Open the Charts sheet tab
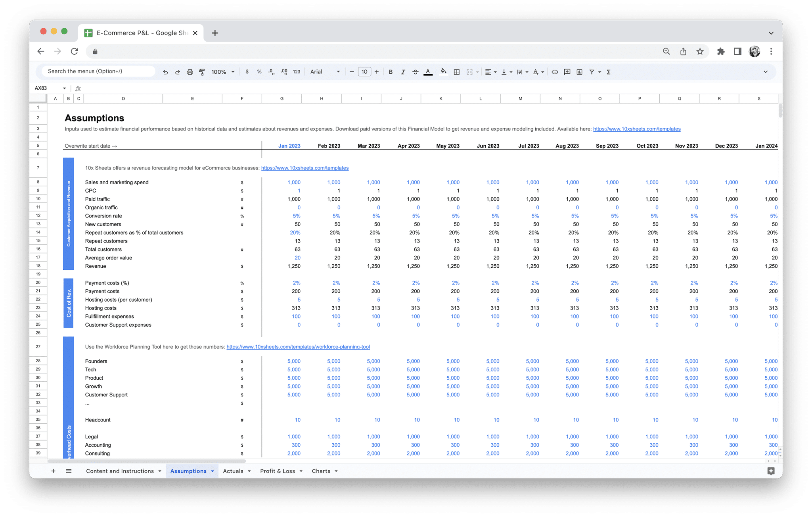 pos(321,471)
